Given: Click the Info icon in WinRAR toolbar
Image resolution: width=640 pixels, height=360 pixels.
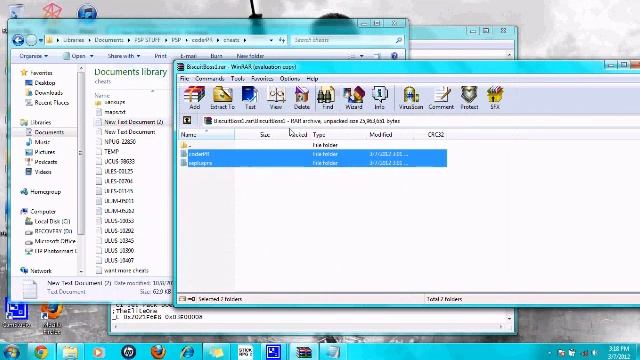Looking at the screenshot, I should 380,98.
